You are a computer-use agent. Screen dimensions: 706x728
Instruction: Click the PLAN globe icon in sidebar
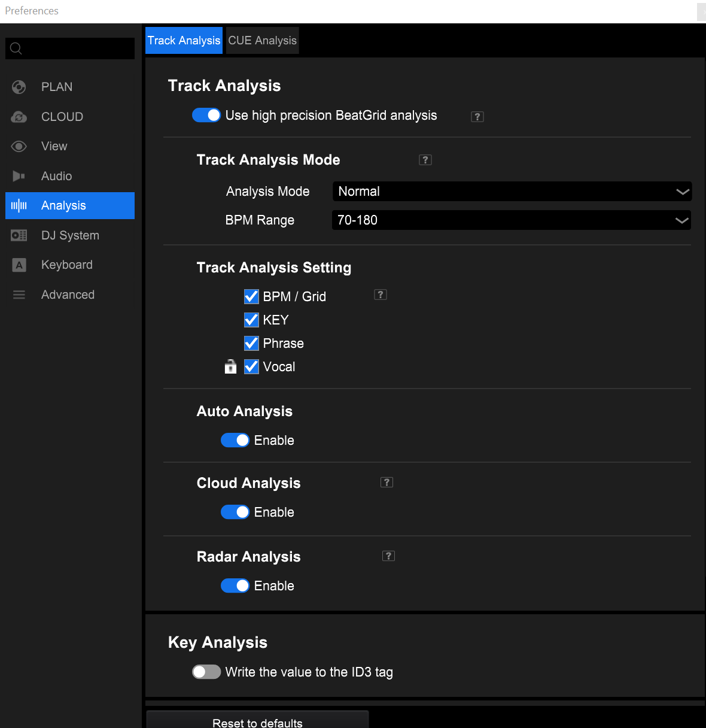pos(19,87)
